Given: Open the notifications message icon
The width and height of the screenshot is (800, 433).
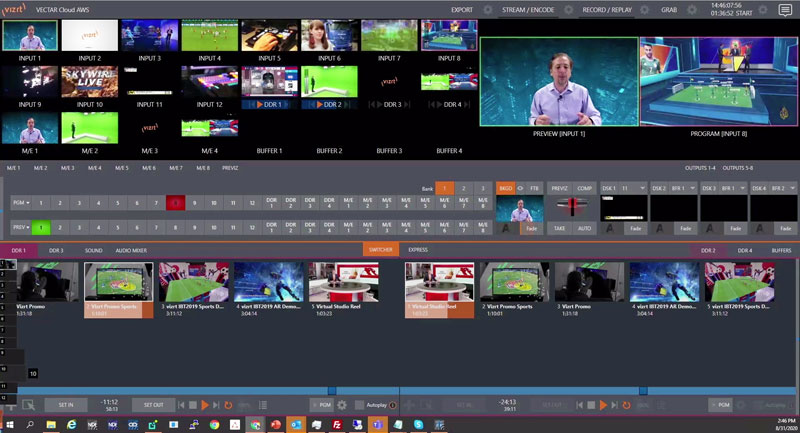Looking at the screenshot, I should click(785, 10).
